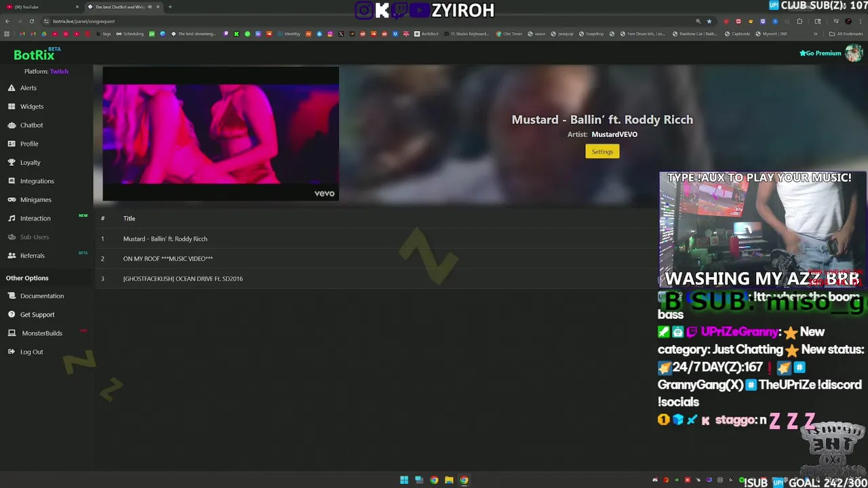
Task: Open the Obs Timer bookmark
Action: pos(509,34)
